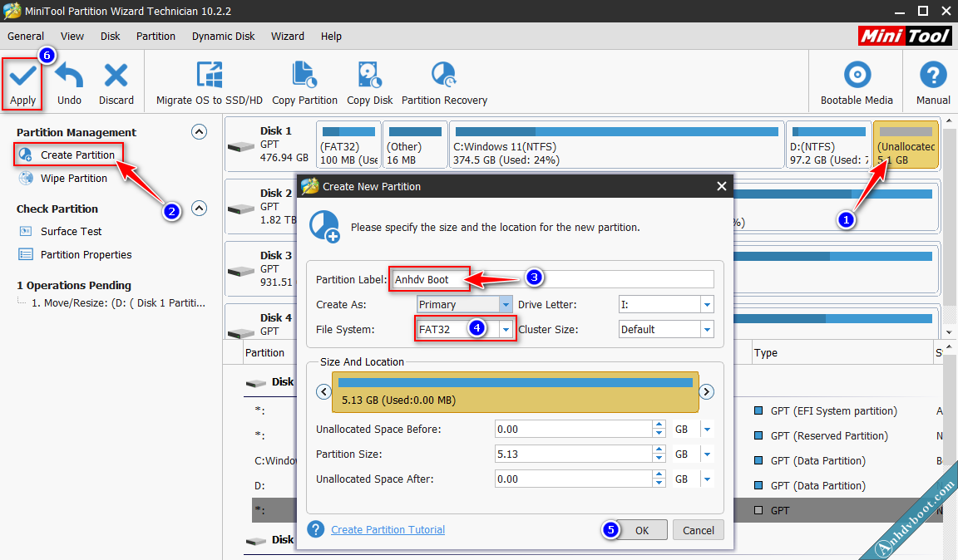Undo the last operation

(69, 84)
